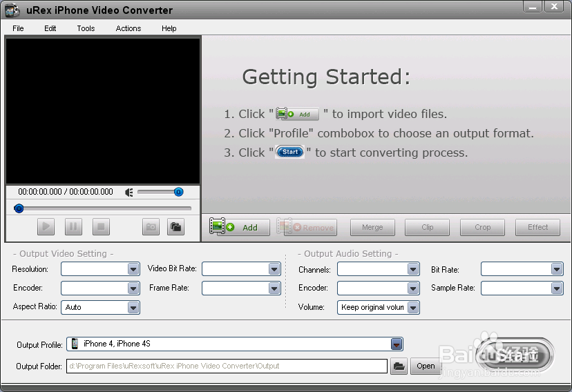Click the "Getting Started:" heading
Viewport: 572px width, 392px height.
327,77
